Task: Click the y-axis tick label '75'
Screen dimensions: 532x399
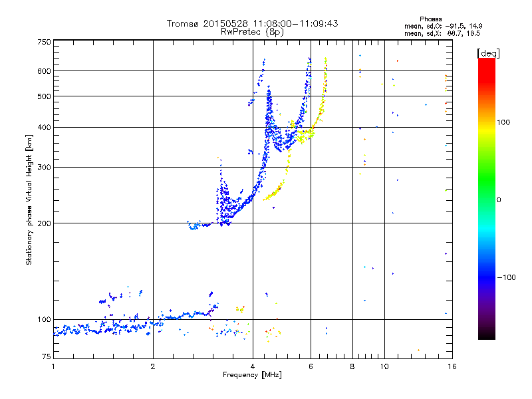Action: 47,356
